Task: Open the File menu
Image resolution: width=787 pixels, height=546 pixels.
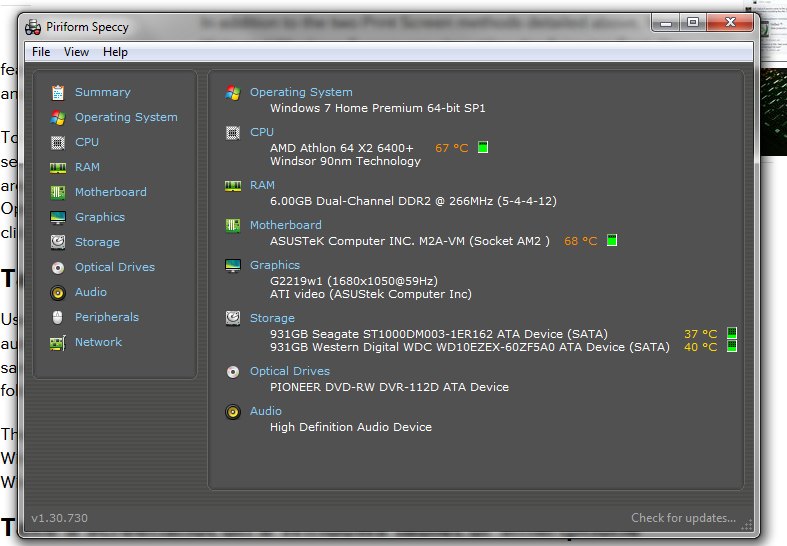Action: [x=41, y=52]
